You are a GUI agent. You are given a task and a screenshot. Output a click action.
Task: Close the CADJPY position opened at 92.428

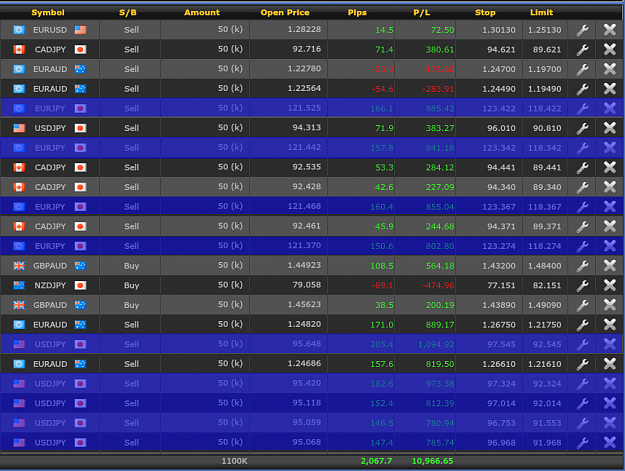[x=609, y=187]
